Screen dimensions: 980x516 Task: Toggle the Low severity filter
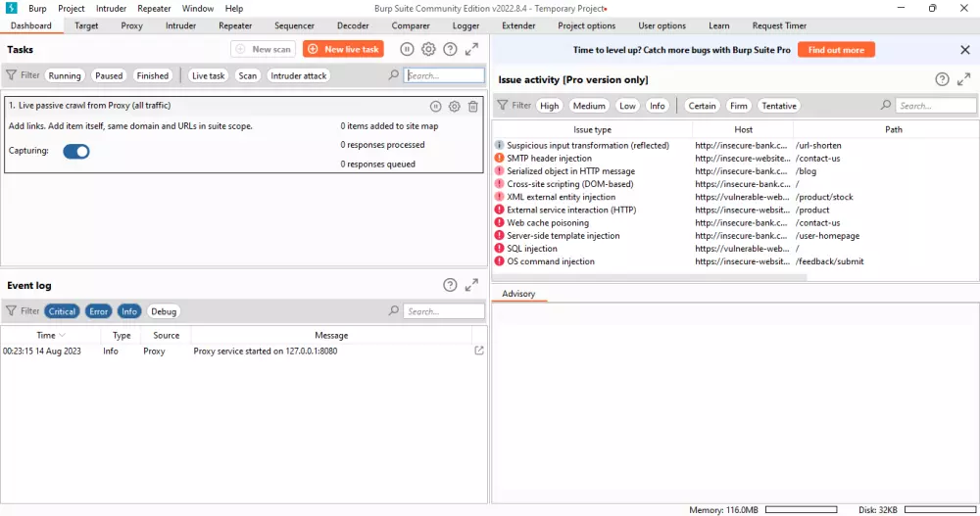pos(627,106)
